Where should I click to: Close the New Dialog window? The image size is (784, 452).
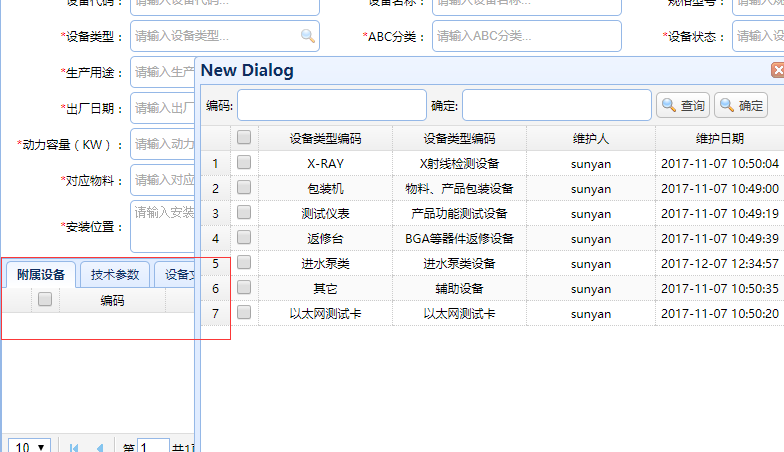[778, 70]
